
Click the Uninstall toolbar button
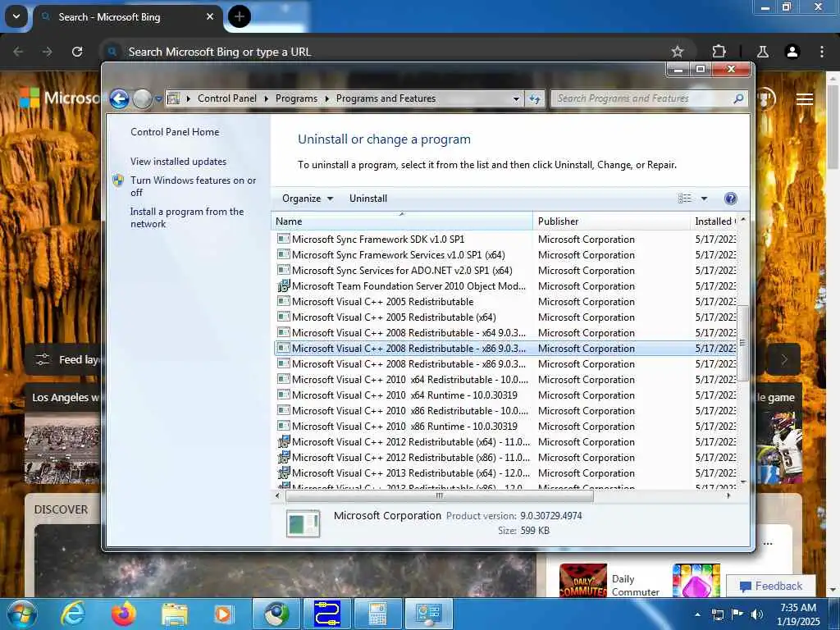368,199
